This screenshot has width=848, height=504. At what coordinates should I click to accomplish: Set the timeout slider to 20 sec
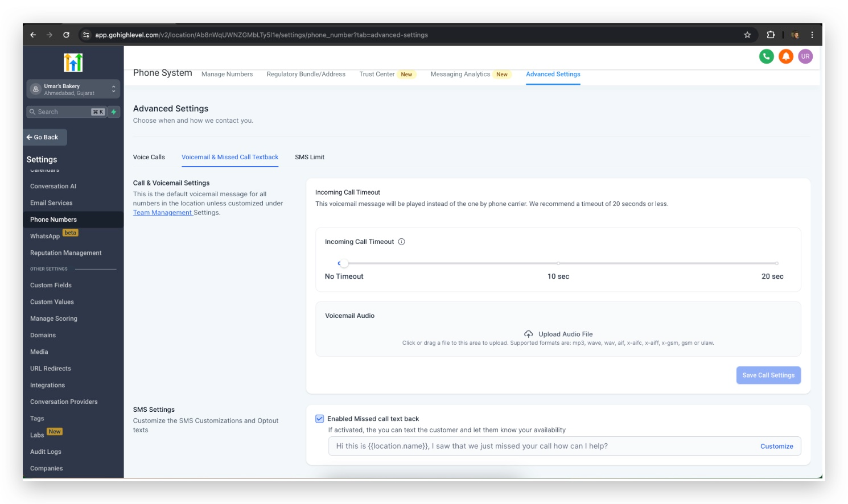(x=776, y=263)
